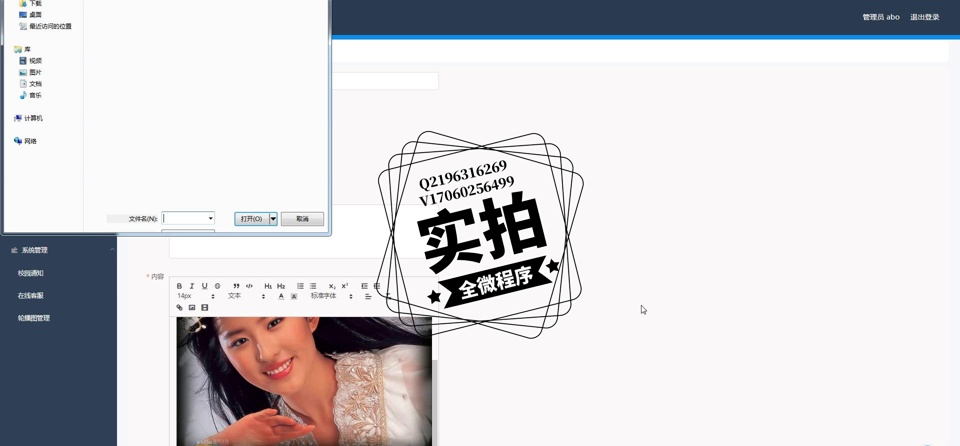Apply Heading 2 style
The height and width of the screenshot is (446, 960).
pos(281,286)
